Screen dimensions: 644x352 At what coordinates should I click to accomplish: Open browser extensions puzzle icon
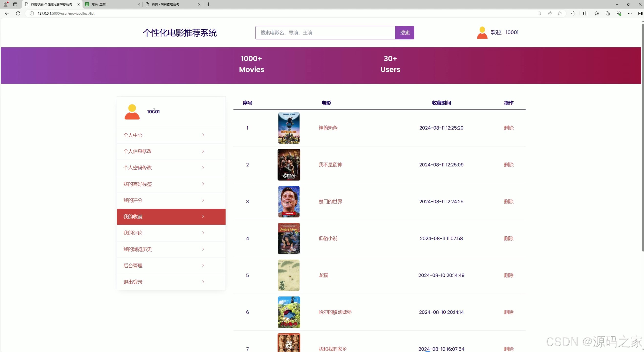click(x=573, y=13)
